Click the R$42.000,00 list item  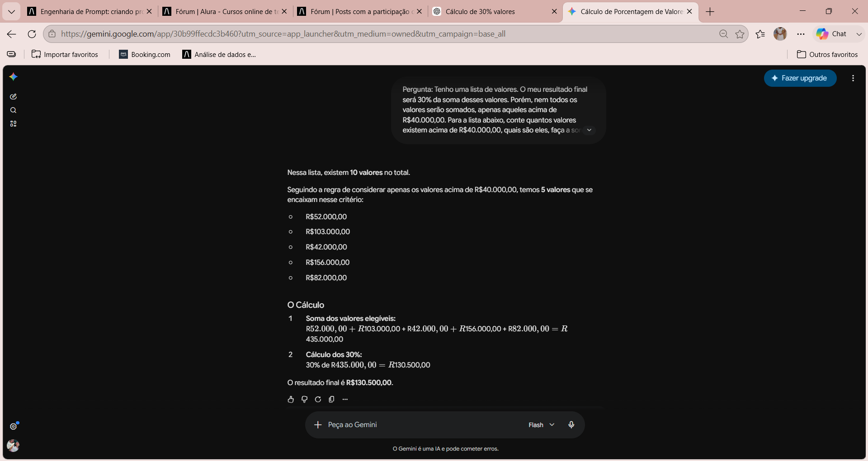326,247
